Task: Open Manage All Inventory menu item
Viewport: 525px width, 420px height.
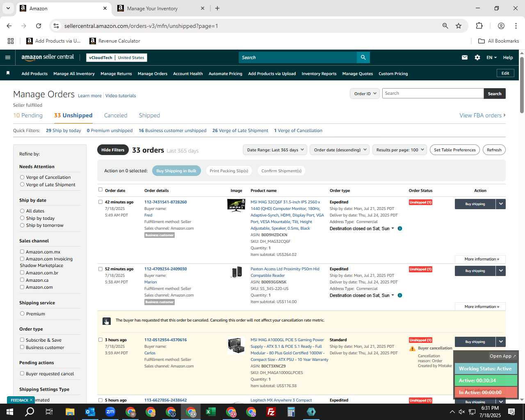Action: tap(74, 74)
